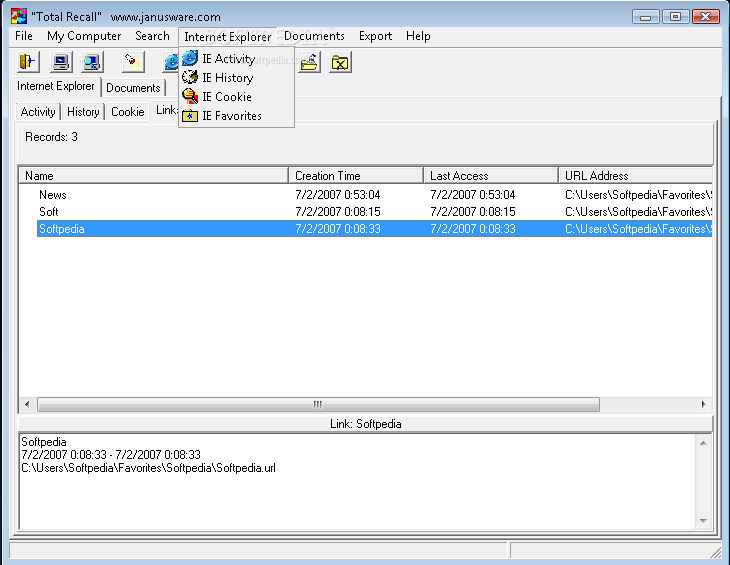Choose IE History from the menu

coord(237,78)
